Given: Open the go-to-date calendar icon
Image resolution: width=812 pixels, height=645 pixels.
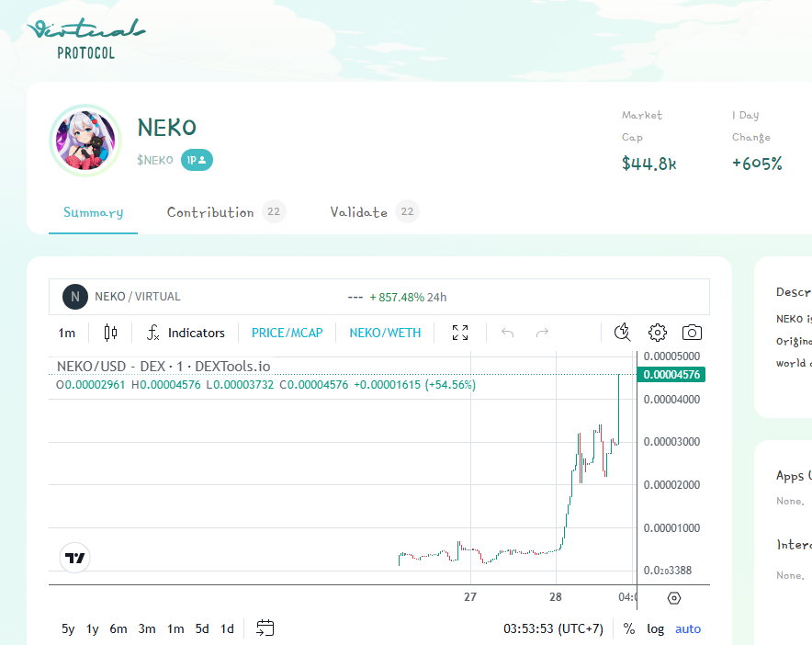Looking at the screenshot, I should click(265, 628).
